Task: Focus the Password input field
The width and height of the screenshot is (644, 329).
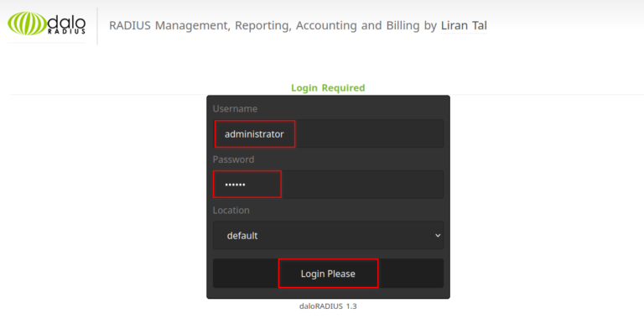Action: [x=328, y=185]
